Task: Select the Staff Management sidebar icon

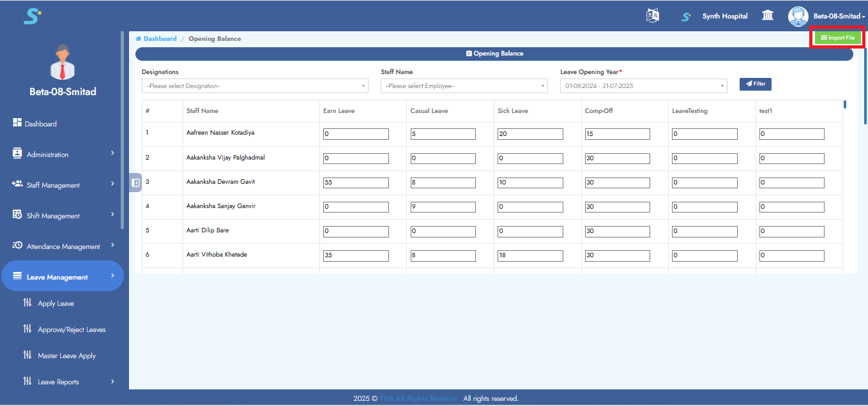Action: [x=15, y=184]
